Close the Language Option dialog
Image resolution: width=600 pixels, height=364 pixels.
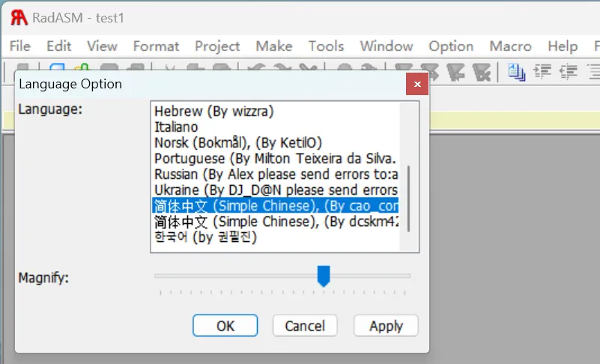point(417,84)
